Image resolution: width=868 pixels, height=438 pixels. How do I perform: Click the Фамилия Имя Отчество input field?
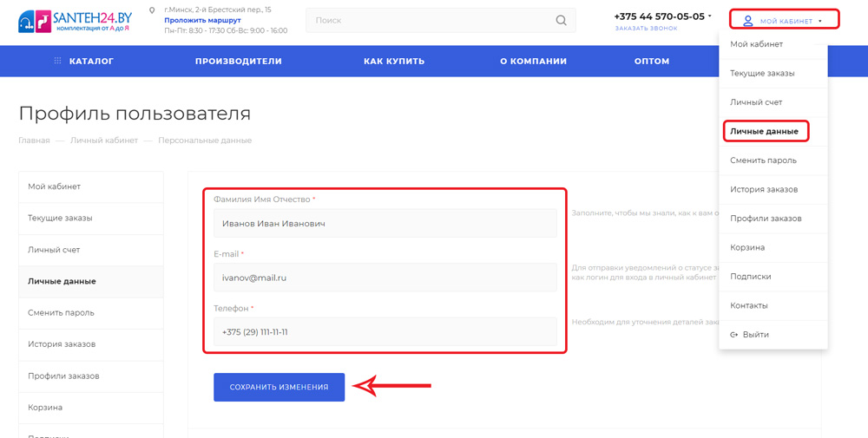coord(385,224)
